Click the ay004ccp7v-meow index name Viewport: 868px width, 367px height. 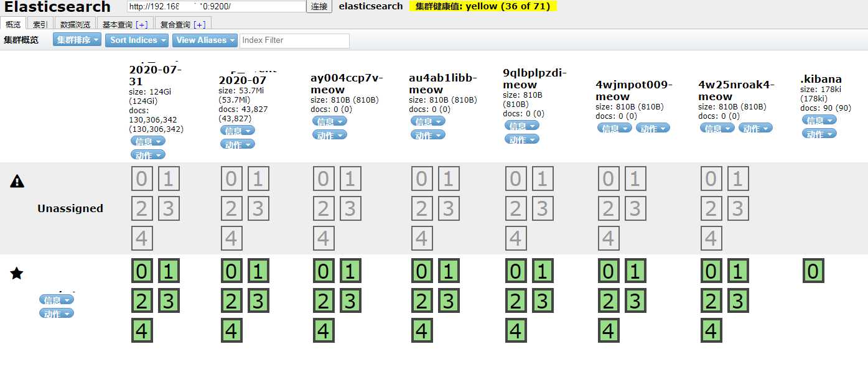tap(347, 83)
